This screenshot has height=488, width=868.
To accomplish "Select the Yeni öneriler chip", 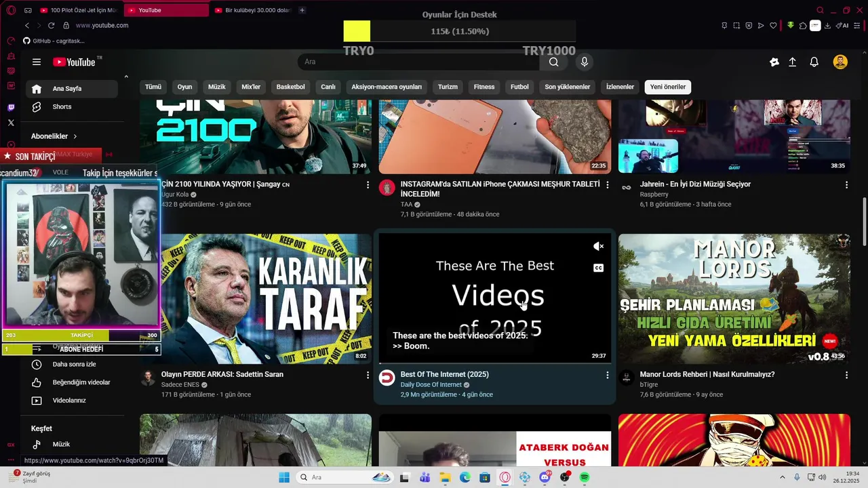I will (668, 87).
